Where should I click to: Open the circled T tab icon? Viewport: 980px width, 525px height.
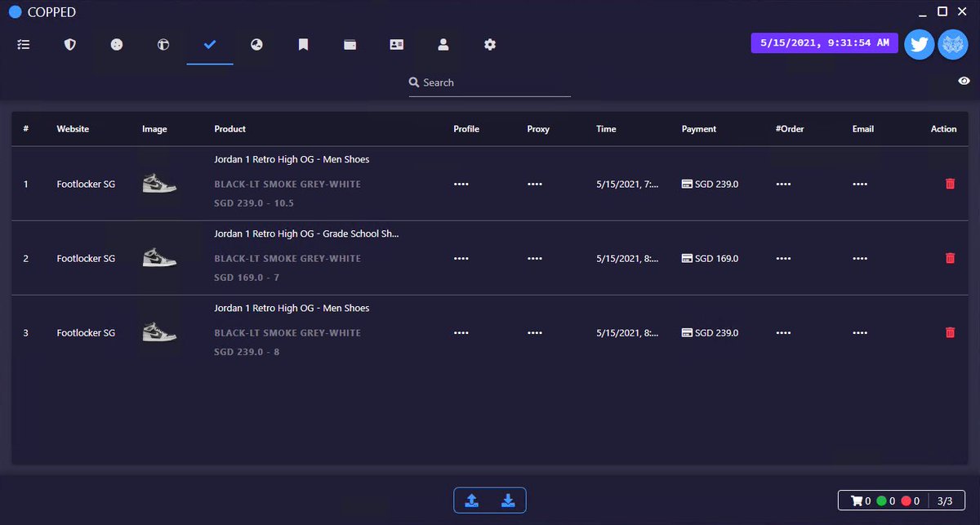(x=163, y=45)
